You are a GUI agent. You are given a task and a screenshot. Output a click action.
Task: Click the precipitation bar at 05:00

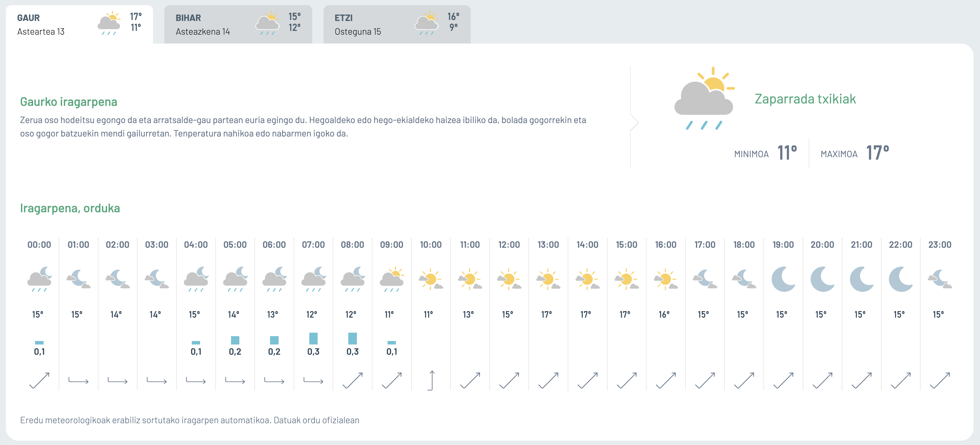tap(235, 340)
